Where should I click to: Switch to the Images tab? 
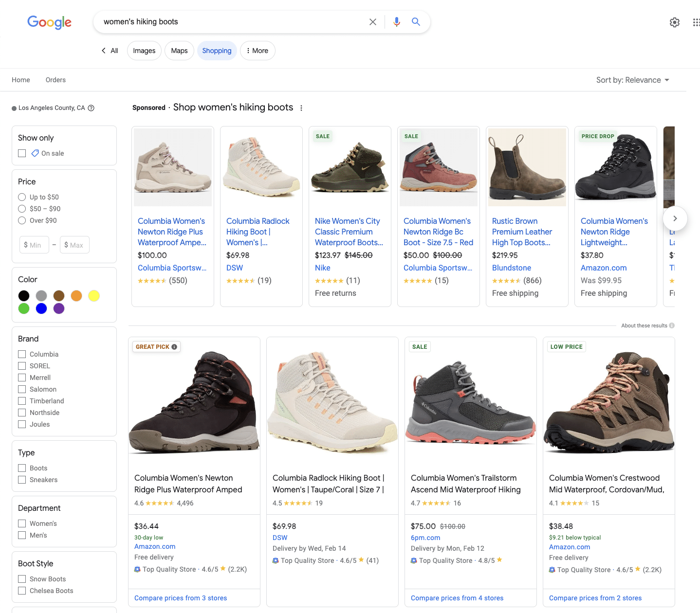[144, 51]
